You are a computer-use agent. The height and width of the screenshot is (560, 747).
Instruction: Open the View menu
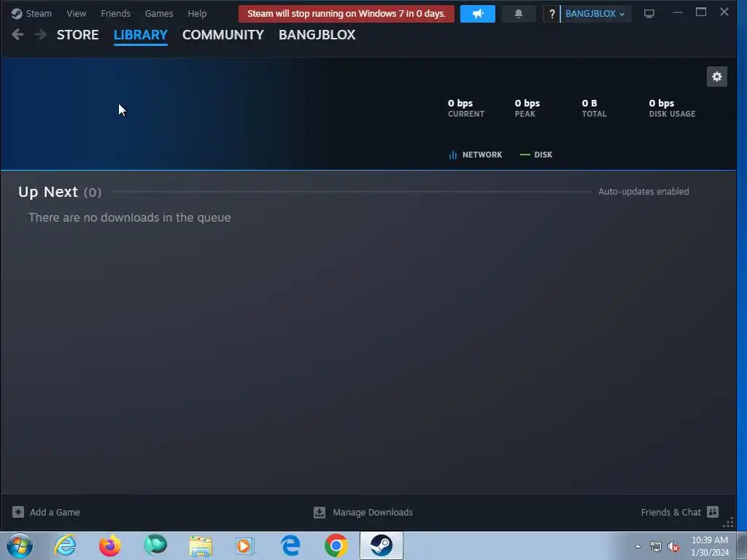[x=76, y=13]
